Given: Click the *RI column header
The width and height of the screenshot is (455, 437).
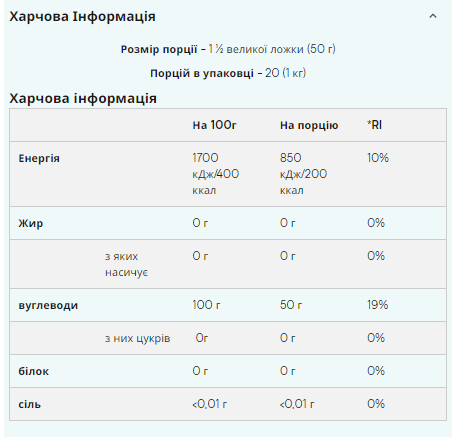Looking at the screenshot, I should click(x=375, y=125).
